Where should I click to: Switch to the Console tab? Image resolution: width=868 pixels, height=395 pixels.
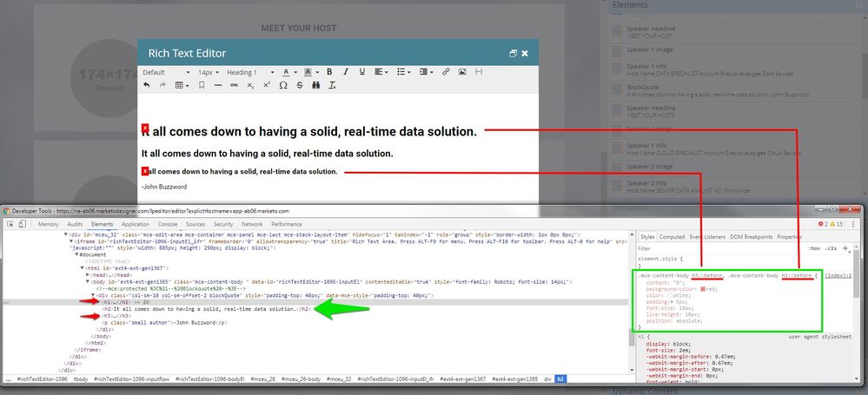point(168,224)
